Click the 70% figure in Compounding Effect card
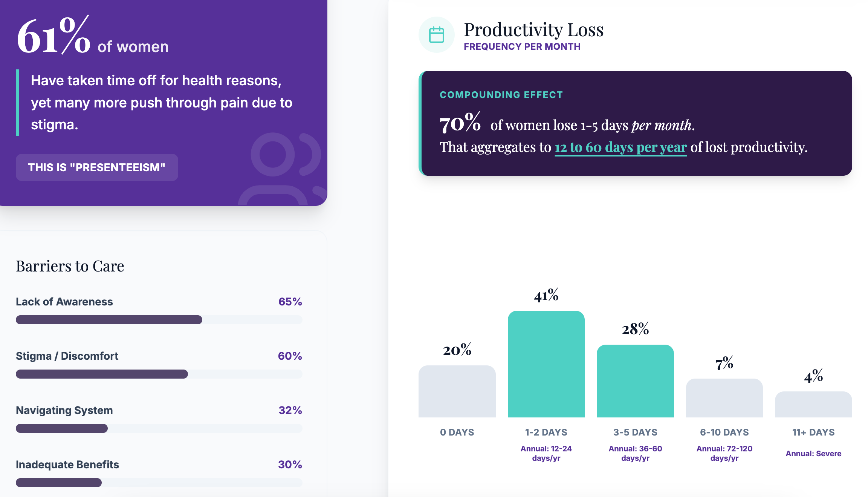Viewport: 868px width, 497px height. tap(460, 123)
